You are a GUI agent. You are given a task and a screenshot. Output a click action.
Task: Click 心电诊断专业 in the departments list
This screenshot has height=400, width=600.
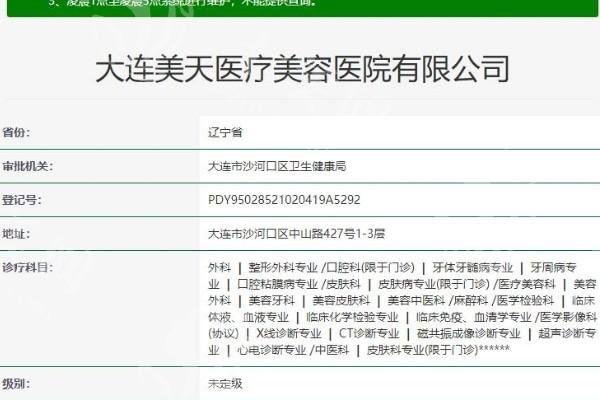[272, 350]
